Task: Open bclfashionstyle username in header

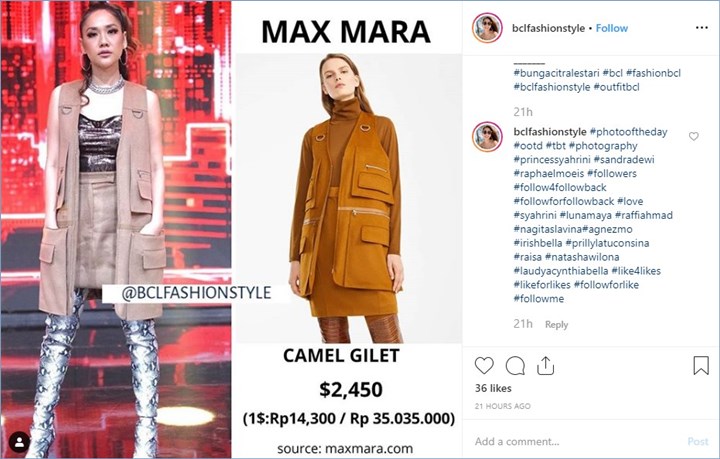Action: pos(548,28)
